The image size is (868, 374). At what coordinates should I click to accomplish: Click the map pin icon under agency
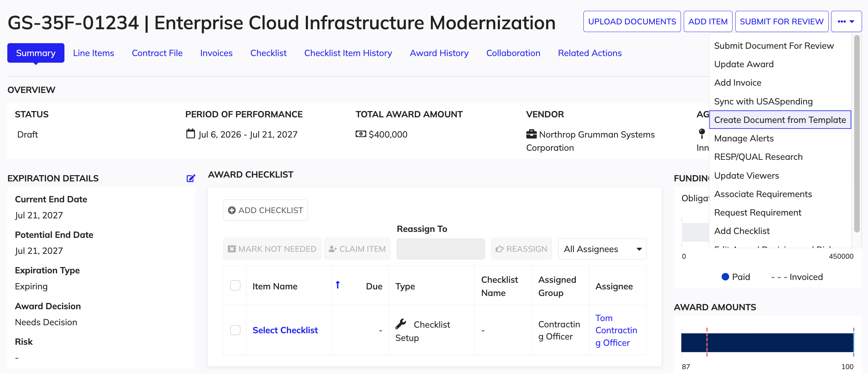pyautogui.click(x=702, y=133)
